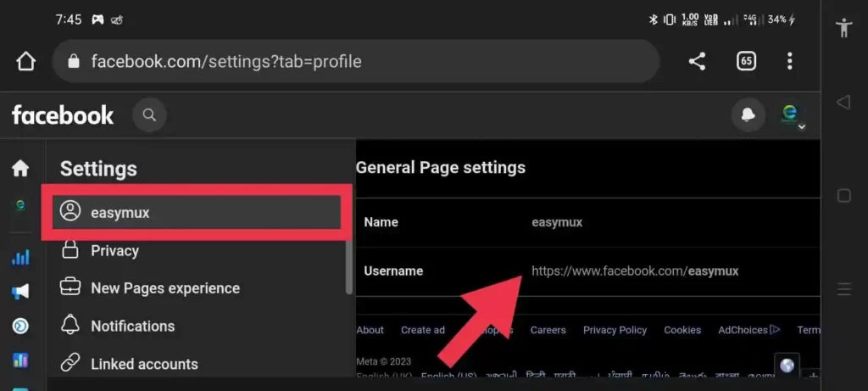Tap the Android back triangle button

843,102
